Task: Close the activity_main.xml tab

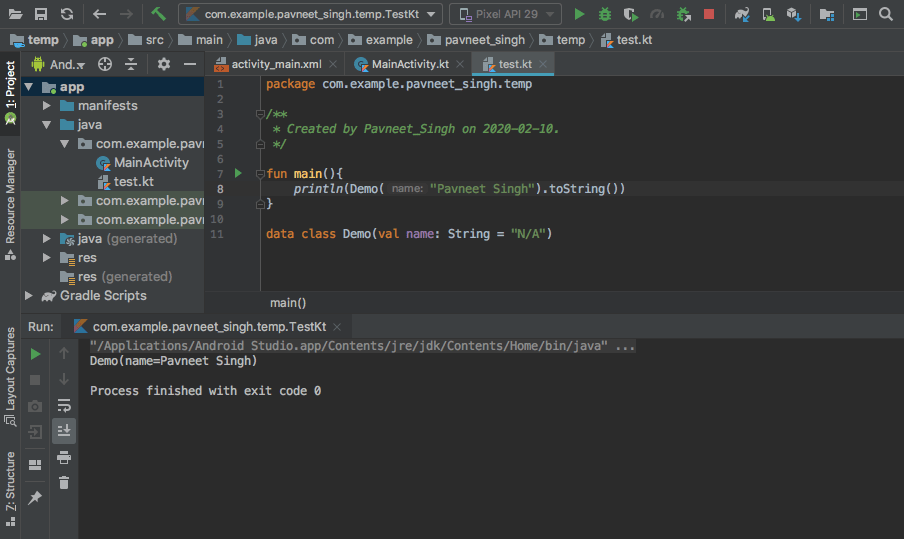Action: (x=333, y=64)
